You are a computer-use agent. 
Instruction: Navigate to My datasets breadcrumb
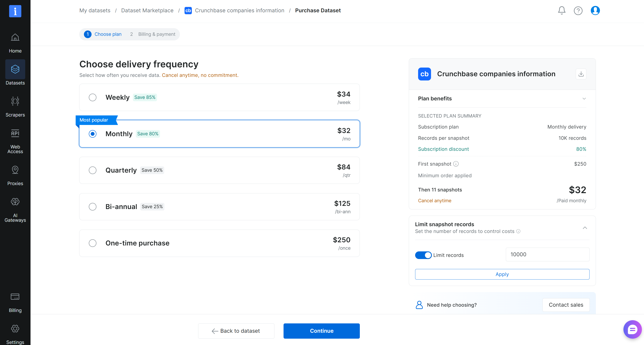coord(95,11)
